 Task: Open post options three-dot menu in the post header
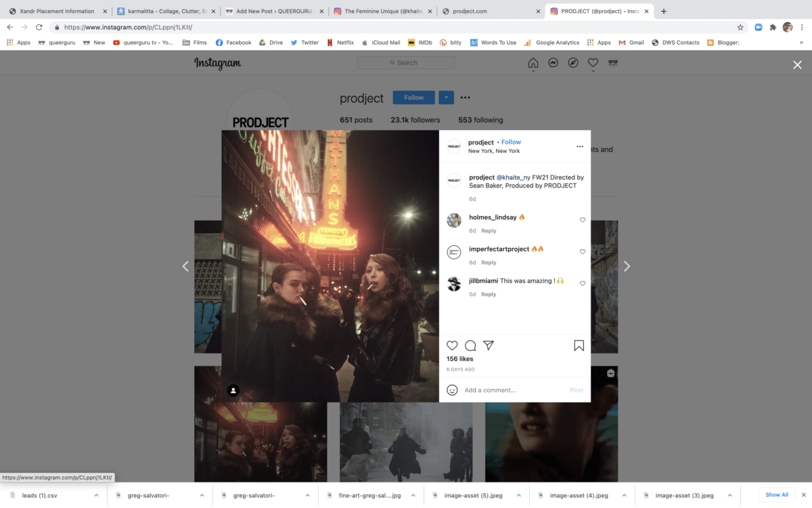pyautogui.click(x=580, y=146)
